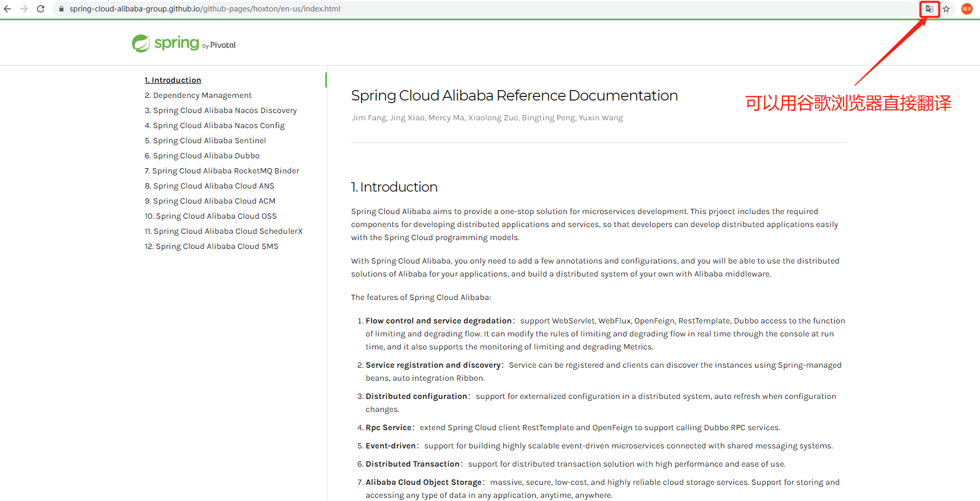Screen dimensions: 980x501
Task: Click the bold text Alibaba Cloud Object Storage
Action: click(424, 482)
